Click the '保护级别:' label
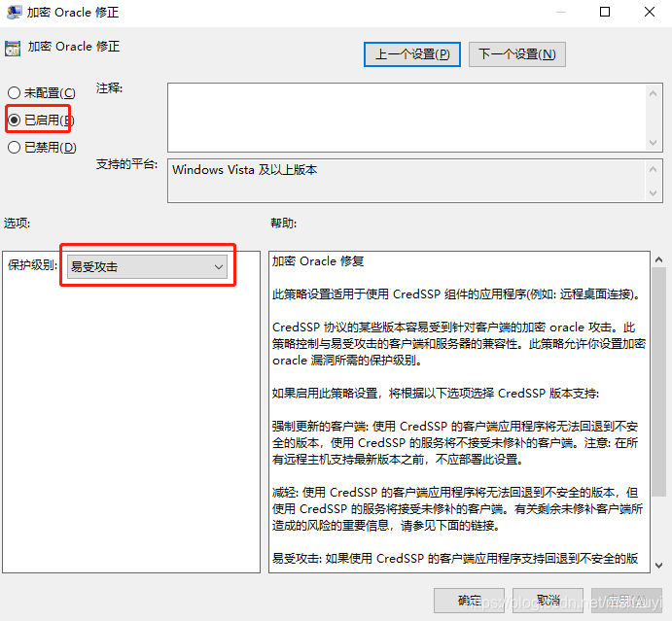The image size is (672, 621). pyautogui.click(x=32, y=265)
